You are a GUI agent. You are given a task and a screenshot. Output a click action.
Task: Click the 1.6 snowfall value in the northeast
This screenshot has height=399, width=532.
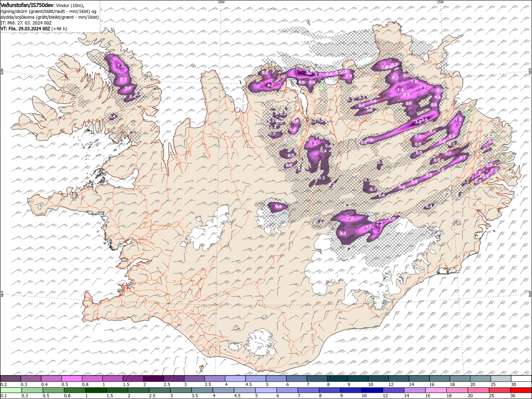tap(414, 81)
